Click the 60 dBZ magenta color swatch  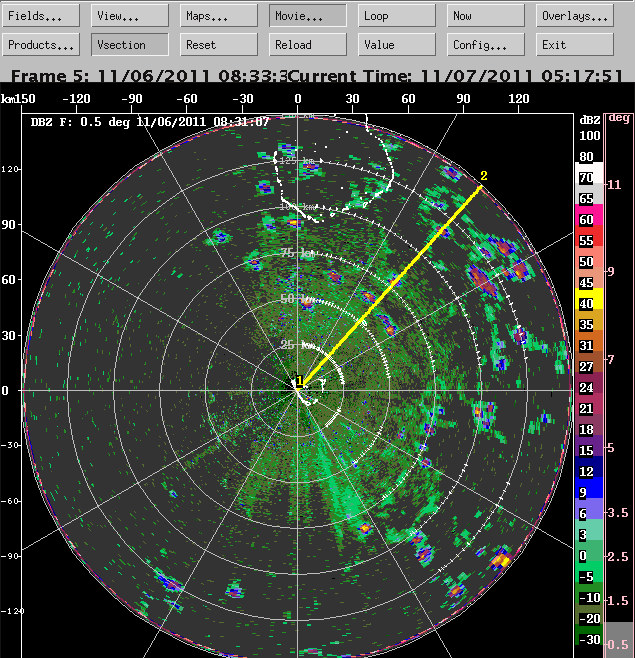tap(589, 215)
